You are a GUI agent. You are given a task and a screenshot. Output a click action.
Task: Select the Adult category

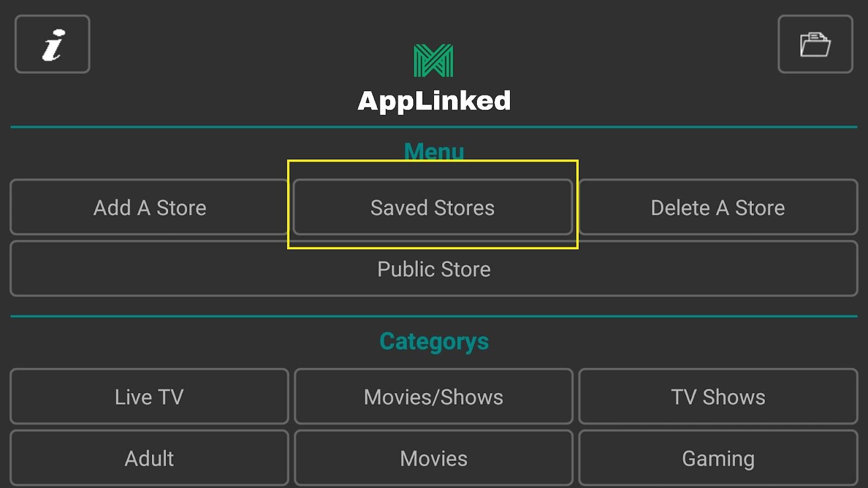point(149,458)
